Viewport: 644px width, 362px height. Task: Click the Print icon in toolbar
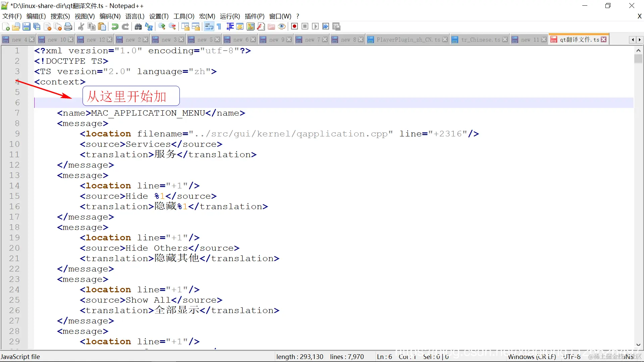(68, 26)
